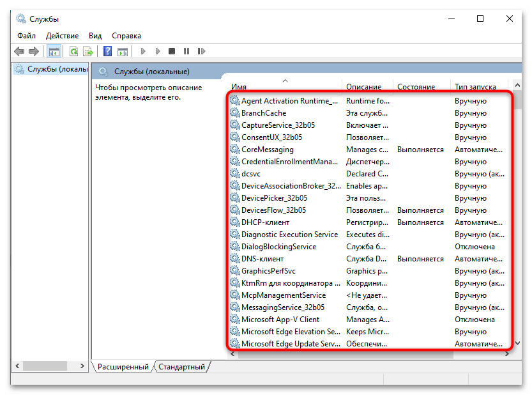Hide the console tree pane
The width and height of the screenshot is (532, 395).
54,51
